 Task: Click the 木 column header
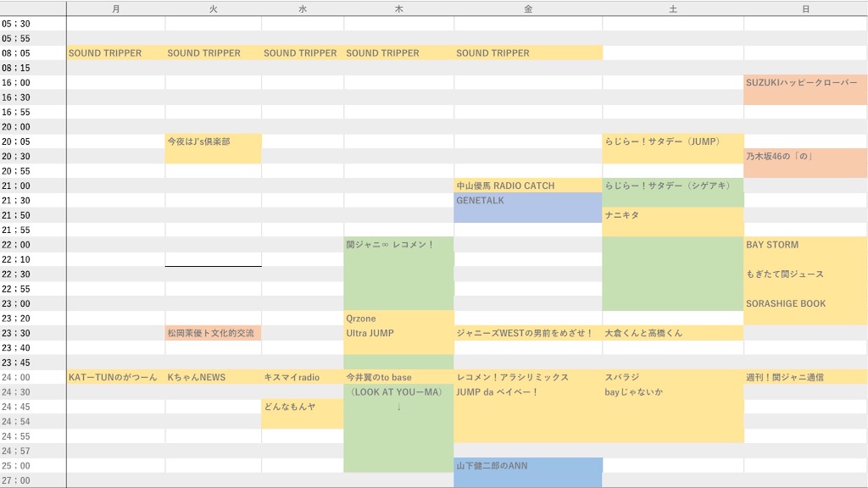(398, 8)
